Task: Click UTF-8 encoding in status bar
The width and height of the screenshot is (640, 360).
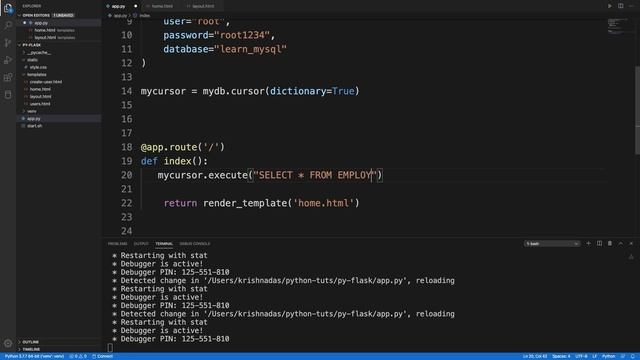Action: pos(581,356)
